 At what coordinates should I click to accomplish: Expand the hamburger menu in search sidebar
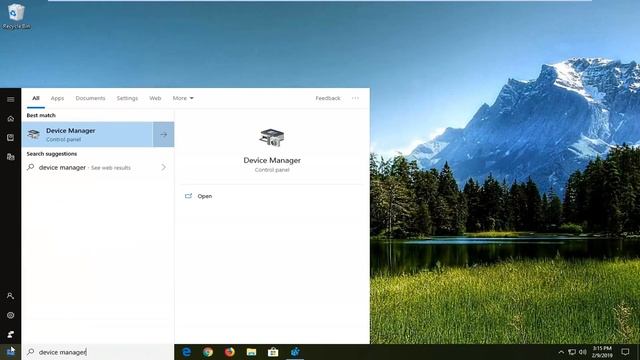coord(11,99)
